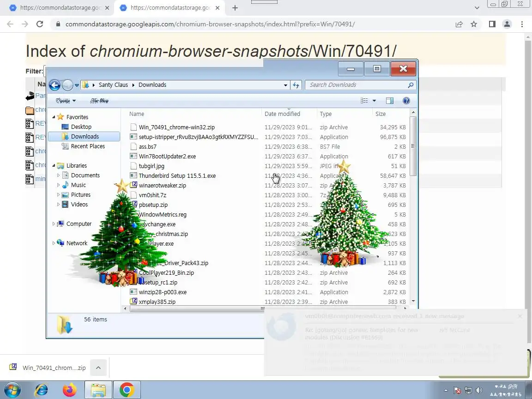Collapse the Favorites group
Screen dimensions: 532x399
point(54,117)
